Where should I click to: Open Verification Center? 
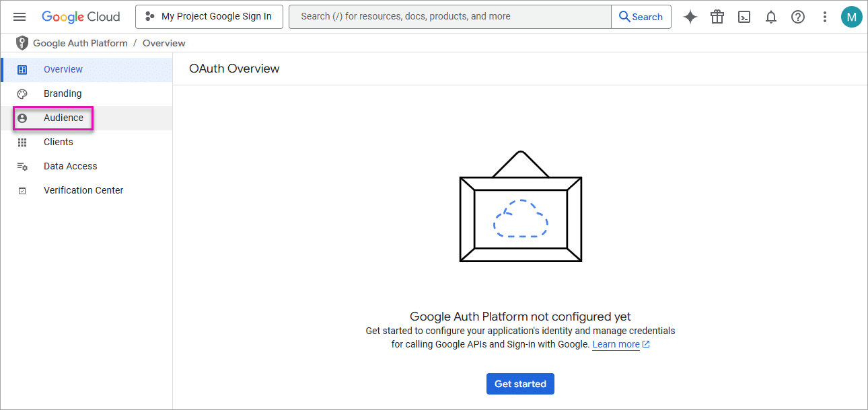click(83, 190)
